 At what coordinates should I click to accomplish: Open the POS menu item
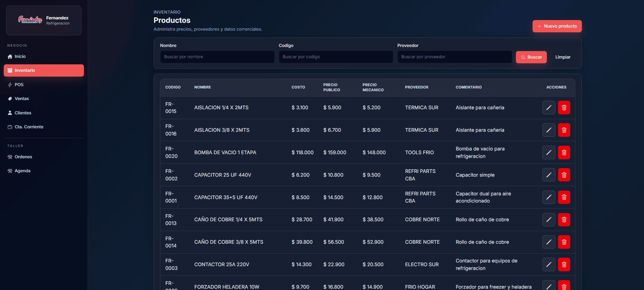pyautogui.click(x=44, y=85)
